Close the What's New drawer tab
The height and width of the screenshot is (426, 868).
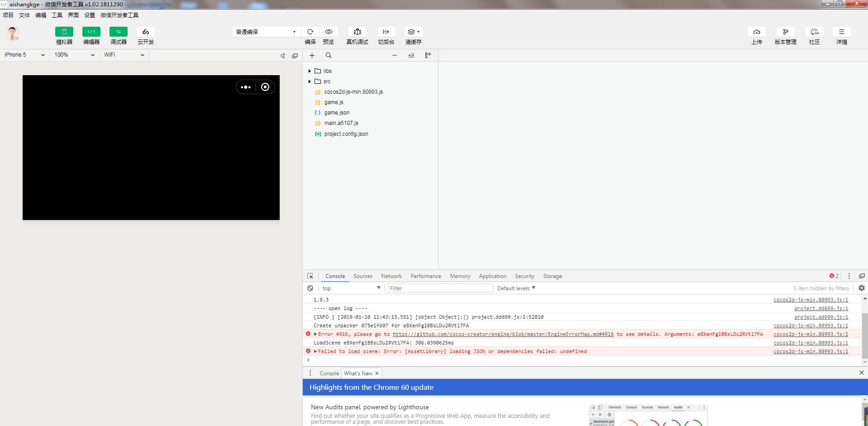(x=377, y=373)
